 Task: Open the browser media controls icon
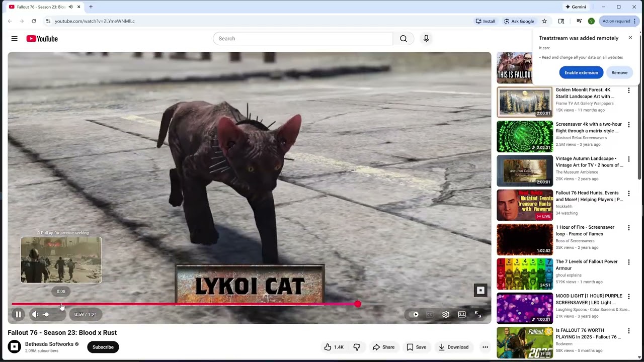pos(579,21)
